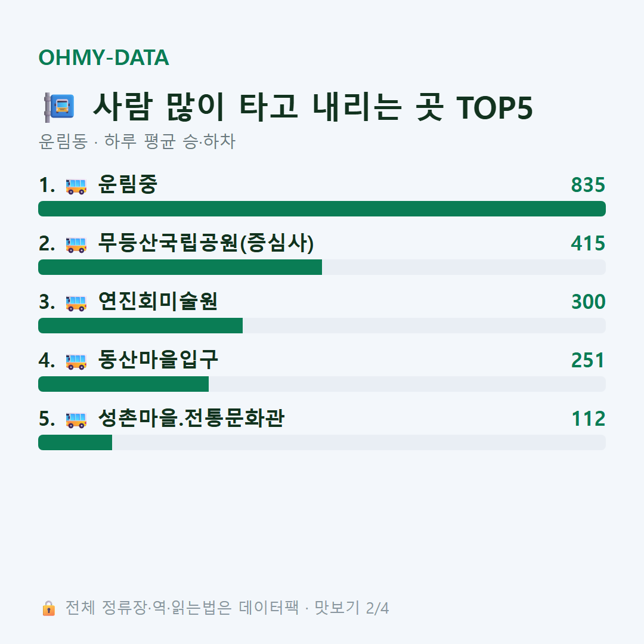Click the 835 ridership bar for 운림중
This screenshot has height=644, width=644.
(322, 209)
